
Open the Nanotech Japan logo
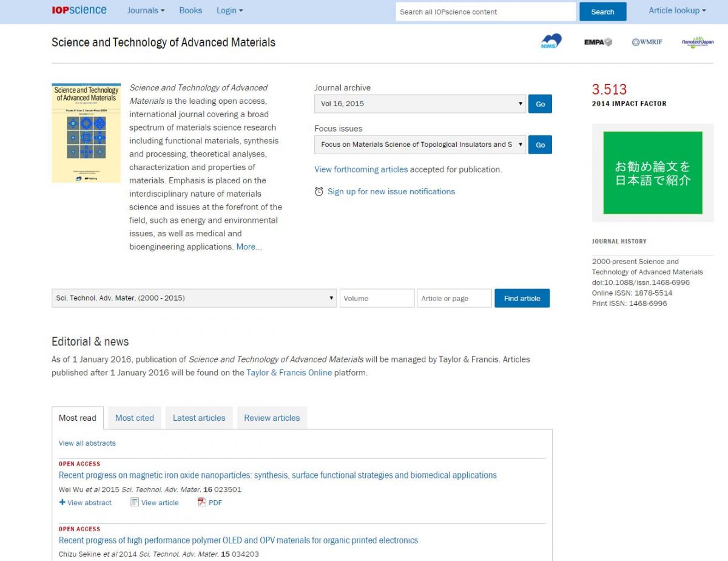(x=698, y=42)
